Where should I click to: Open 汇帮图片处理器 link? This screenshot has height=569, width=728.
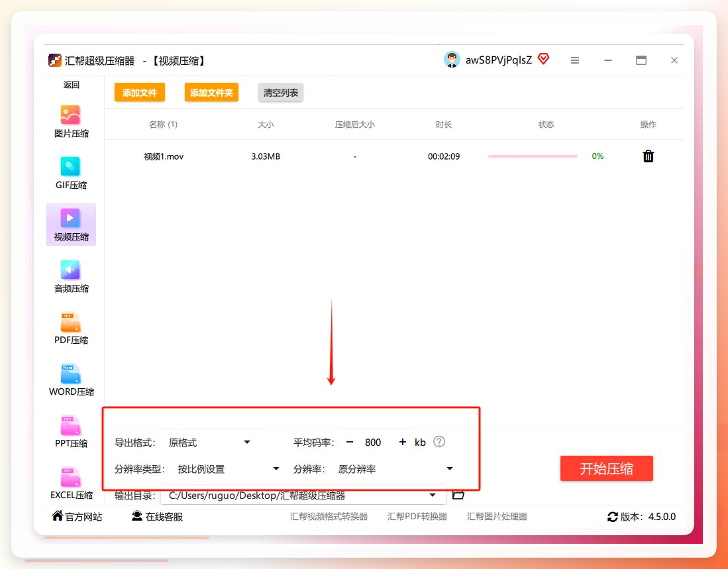pyautogui.click(x=497, y=517)
